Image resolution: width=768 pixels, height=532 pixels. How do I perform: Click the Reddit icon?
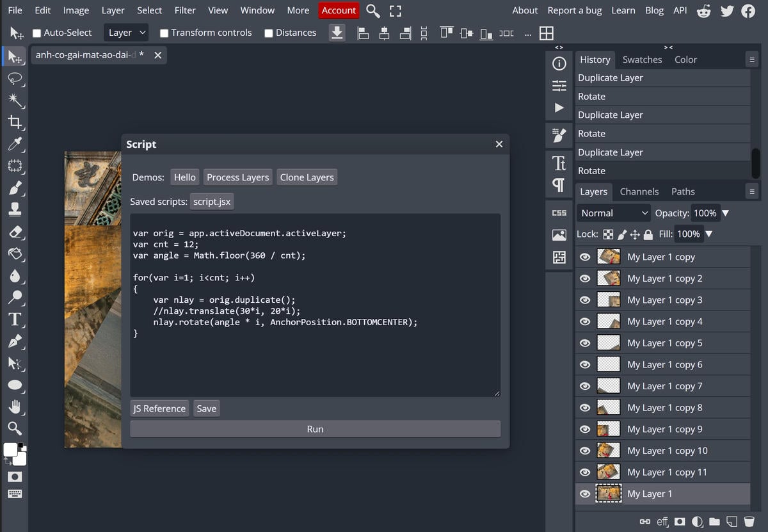pos(704,10)
